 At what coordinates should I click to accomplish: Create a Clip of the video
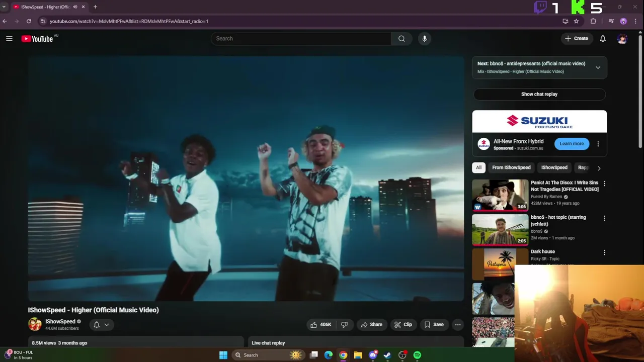pyautogui.click(x=403, y=325)
